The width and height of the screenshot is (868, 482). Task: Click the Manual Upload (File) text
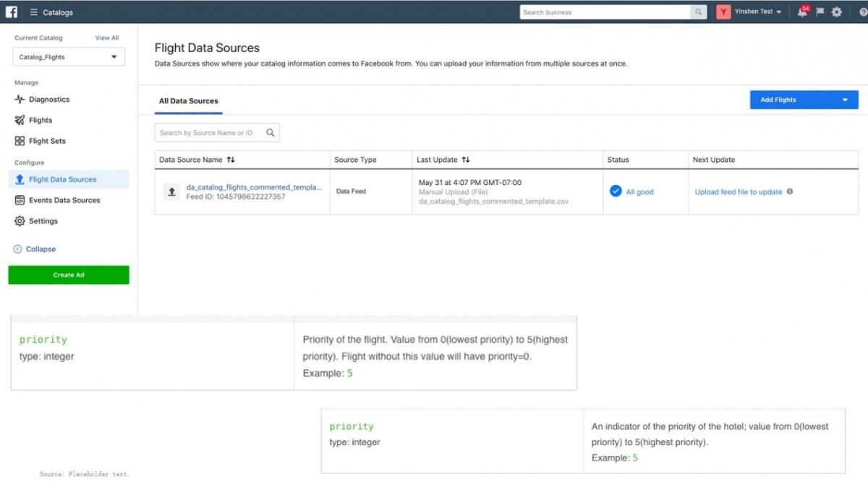pos(454,192)
